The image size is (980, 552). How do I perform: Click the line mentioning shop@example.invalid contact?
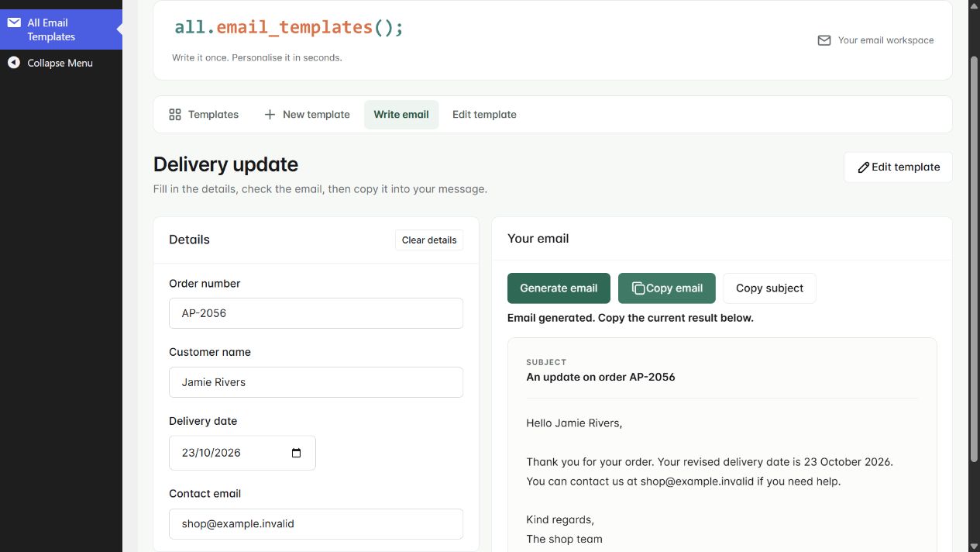(x=683, y=481)
